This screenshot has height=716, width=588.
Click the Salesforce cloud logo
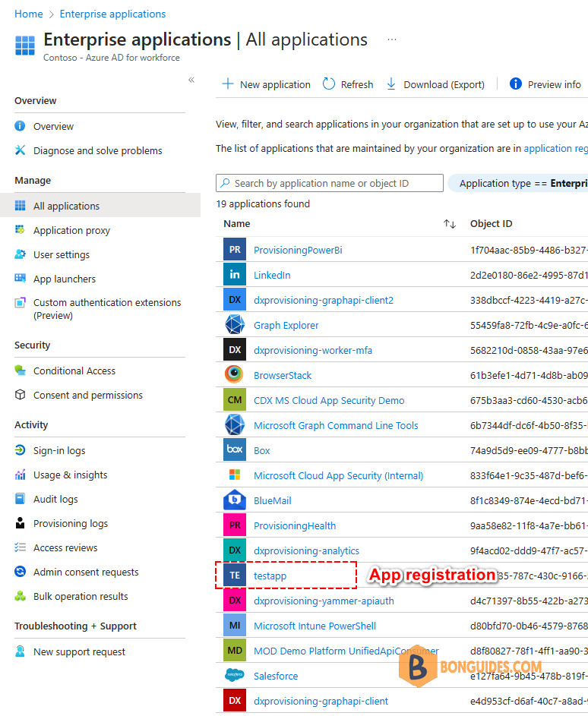point(235,675)
